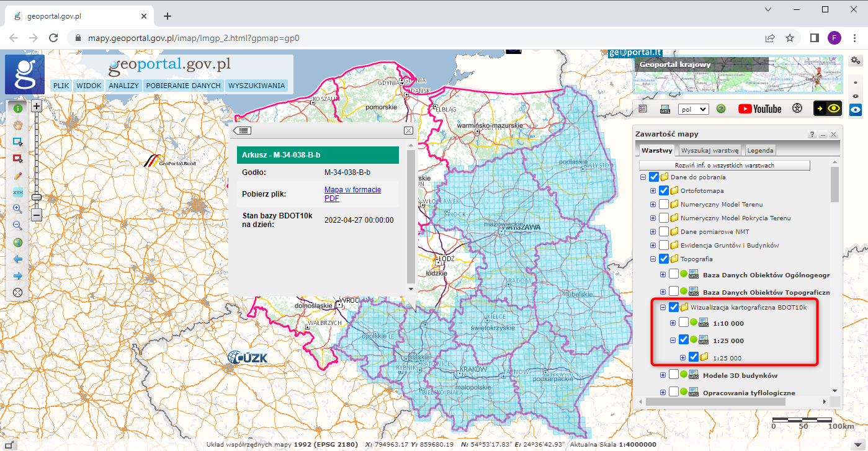The image size is (868, 451).
Task: Open the WIDOK menu
Action: [89, 85]
